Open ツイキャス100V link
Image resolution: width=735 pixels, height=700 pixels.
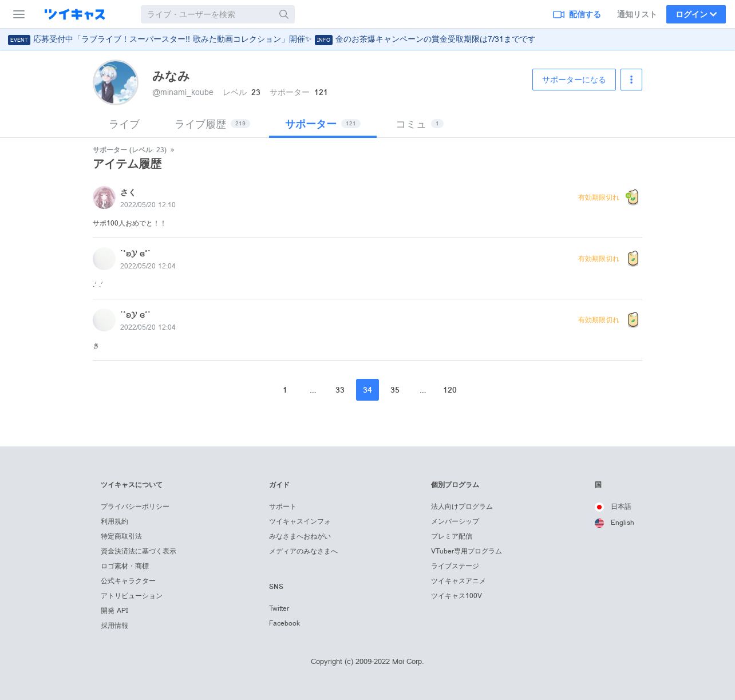(x=457, y=596)
